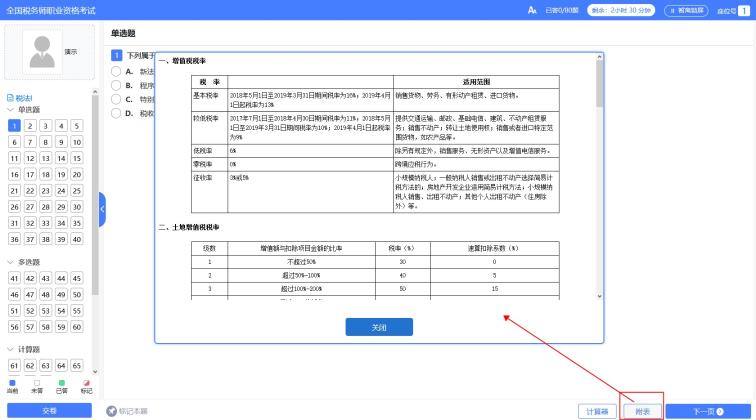Jump to question 35
Viewport: 756px width, 420px height.
pos(77,223)
